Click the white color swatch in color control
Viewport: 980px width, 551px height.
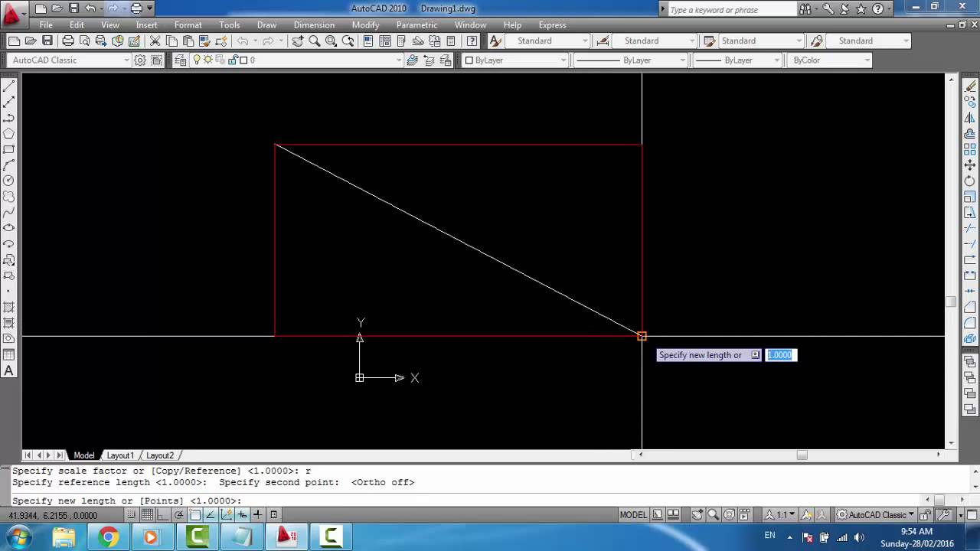pyautogui.click(x=469, y=60)
